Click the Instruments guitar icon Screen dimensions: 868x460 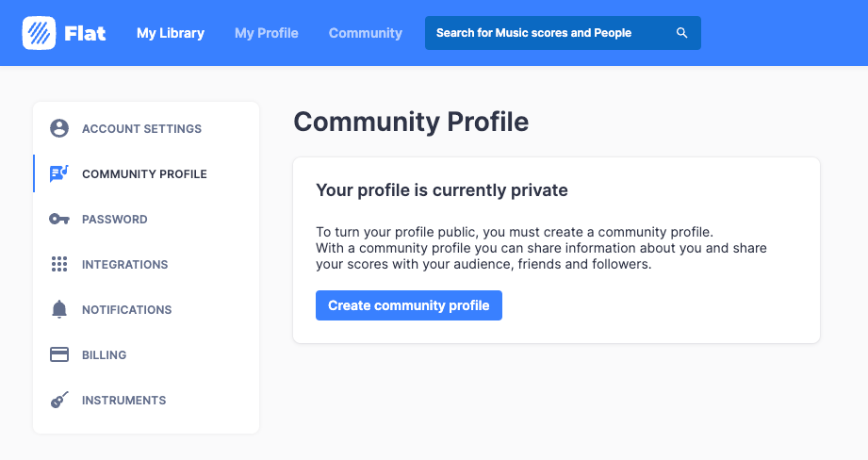coord(59,400)
